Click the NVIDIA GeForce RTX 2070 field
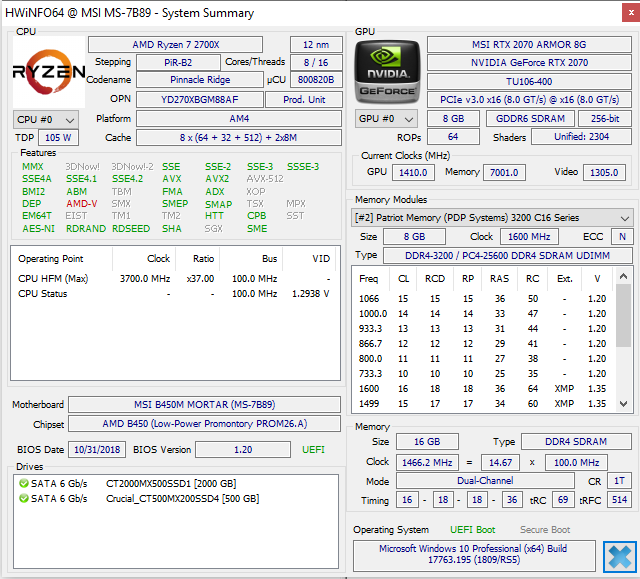The height and width of the screenshot is (579, 640). [529, 62]
